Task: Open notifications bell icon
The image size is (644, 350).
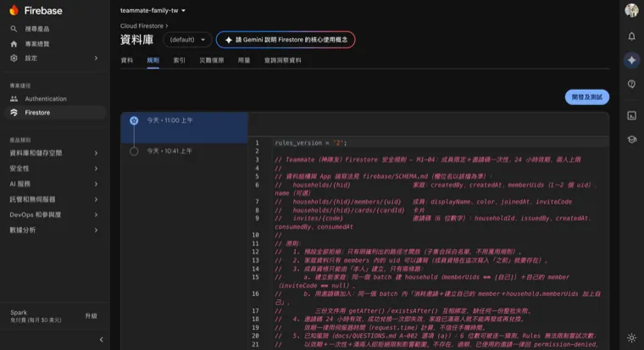Action: point(631,36)
